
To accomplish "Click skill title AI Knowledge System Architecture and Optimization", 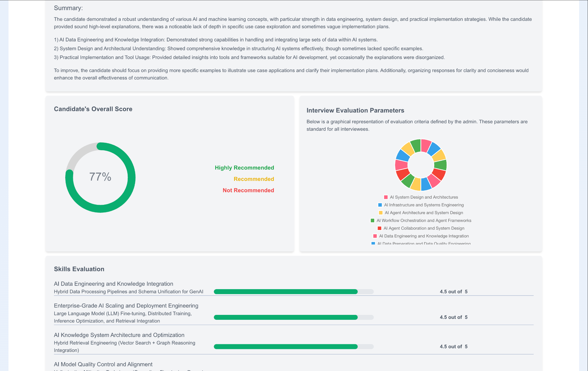I will click(119, 335).
